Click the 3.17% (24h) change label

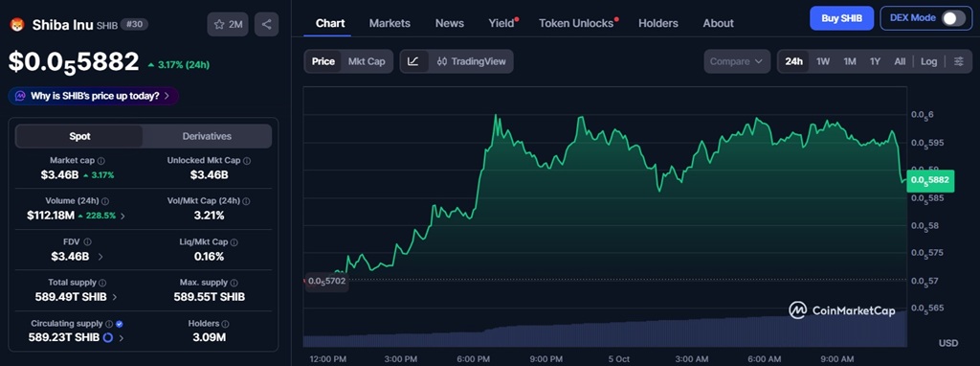pos(178,64)
